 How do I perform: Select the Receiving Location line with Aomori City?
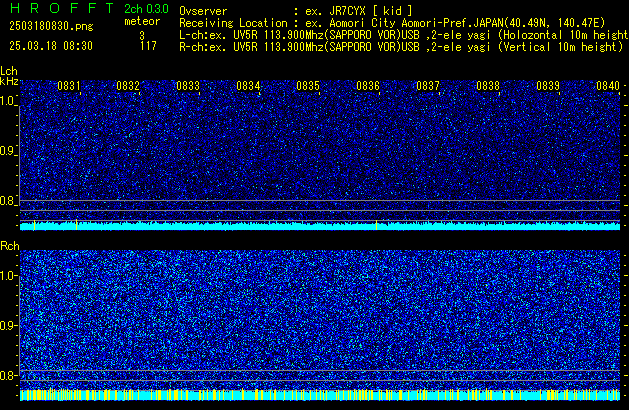392,23
